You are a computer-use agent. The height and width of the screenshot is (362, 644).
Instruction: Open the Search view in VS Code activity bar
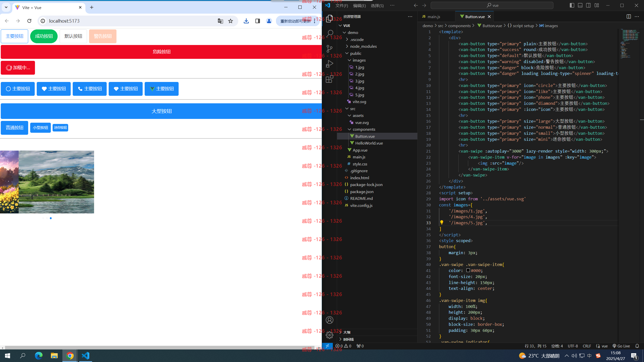pos(329,34)
